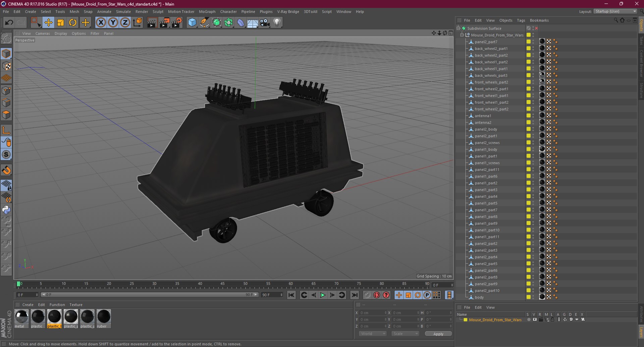The image size is (644, 347).
Task: Click Go to Start of timeline
Action: [291, 295]
